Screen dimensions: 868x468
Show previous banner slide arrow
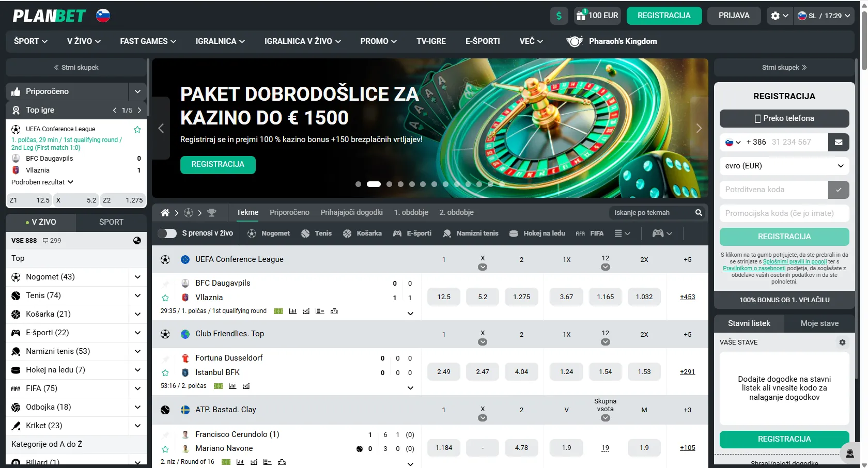(x=161, y=128)
